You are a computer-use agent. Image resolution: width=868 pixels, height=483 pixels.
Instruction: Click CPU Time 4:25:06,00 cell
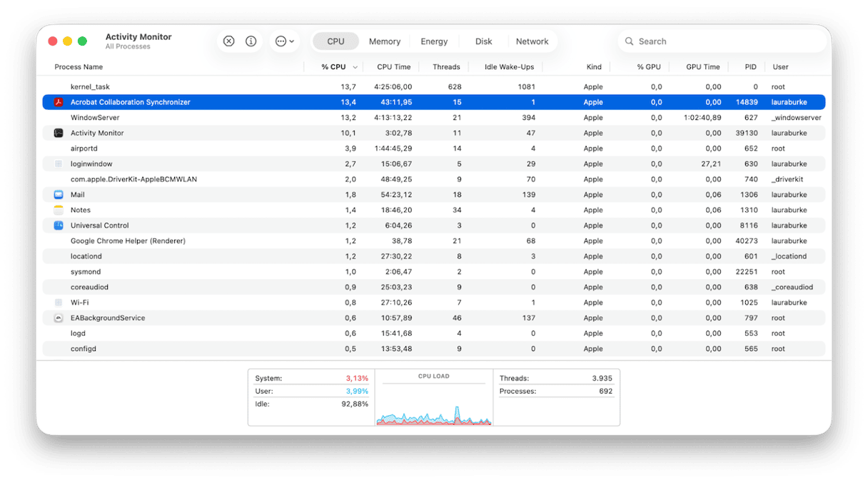pyautogui.click(x=393, y=86)
